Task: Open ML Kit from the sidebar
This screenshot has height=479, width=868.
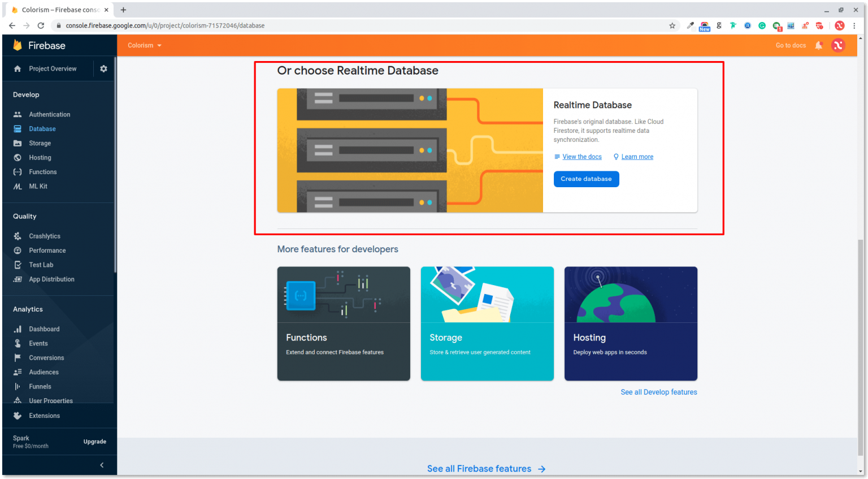Action: click(x=37, y=186)
